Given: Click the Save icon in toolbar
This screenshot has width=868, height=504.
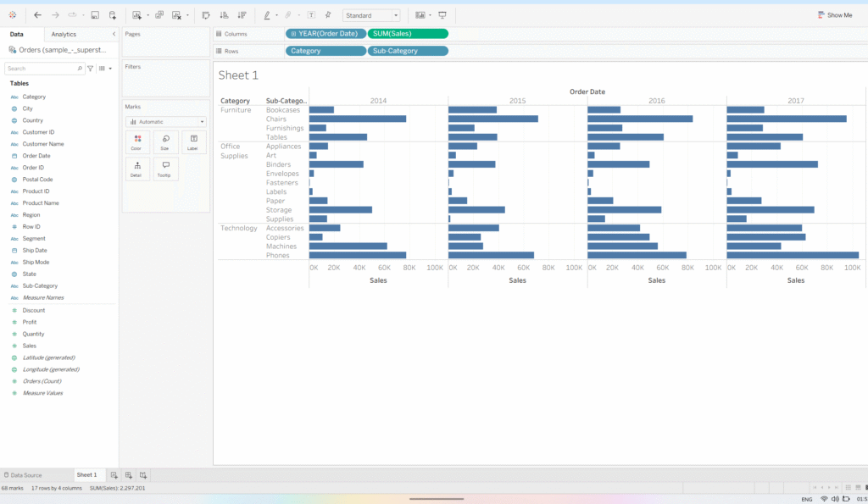Looking at the screenshot, I should [95, 15].
